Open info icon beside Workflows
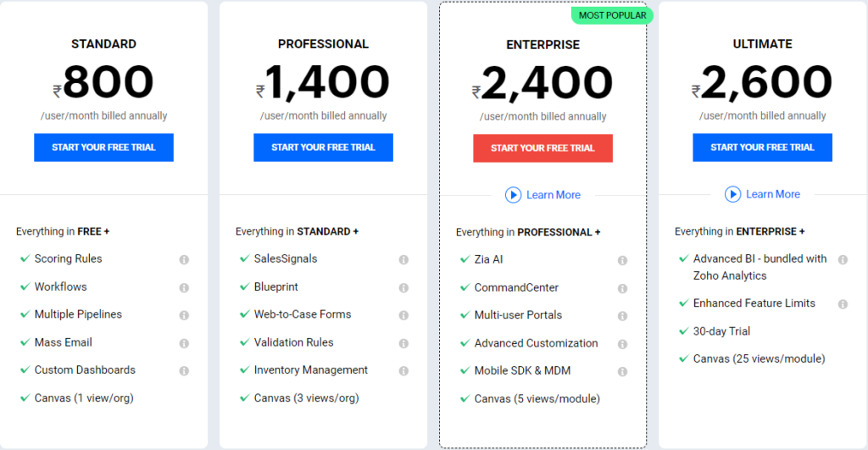Screen dimensions: 868x450 tap(184, 288)
